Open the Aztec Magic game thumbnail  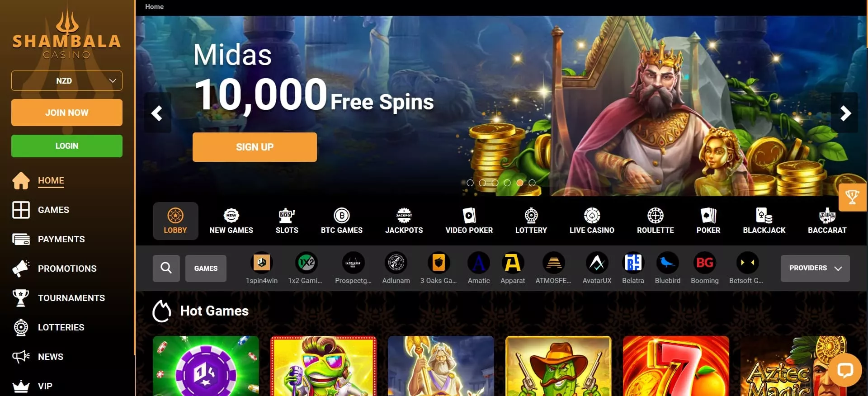(793, 366)
